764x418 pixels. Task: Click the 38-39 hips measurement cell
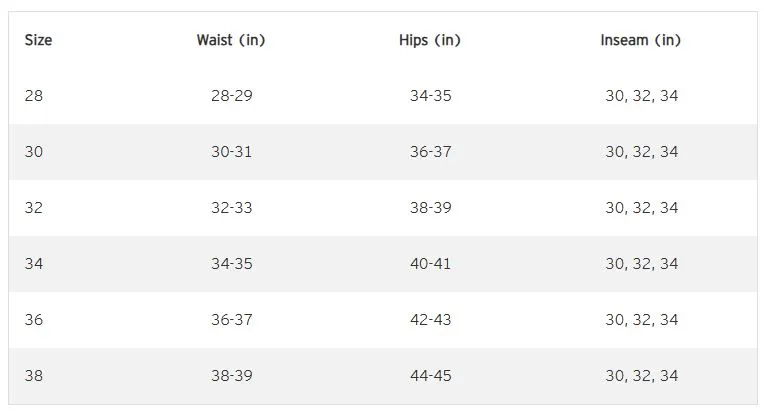[430, 208]
